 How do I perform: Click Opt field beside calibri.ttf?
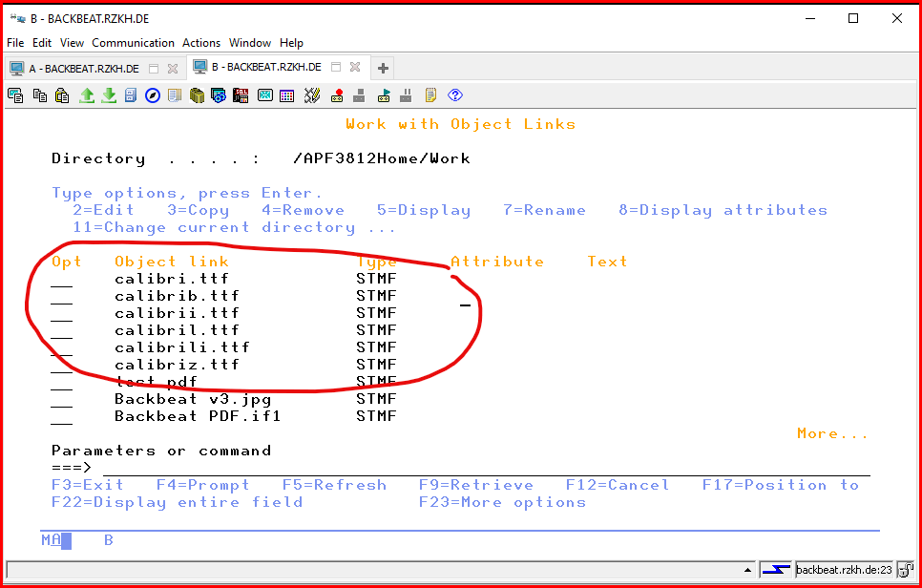(62, 280)
